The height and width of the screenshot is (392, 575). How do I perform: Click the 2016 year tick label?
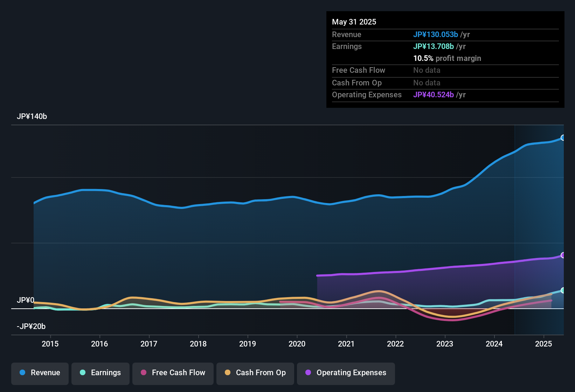(99, 344)
